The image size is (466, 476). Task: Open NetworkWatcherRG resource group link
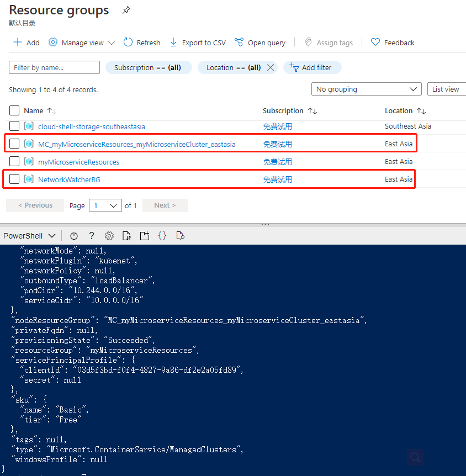tap(69, 179)
